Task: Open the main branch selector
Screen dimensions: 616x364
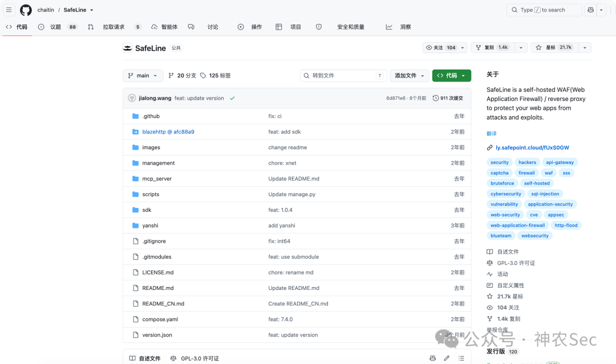Action: pyautogui.click(x=143, y=75)
